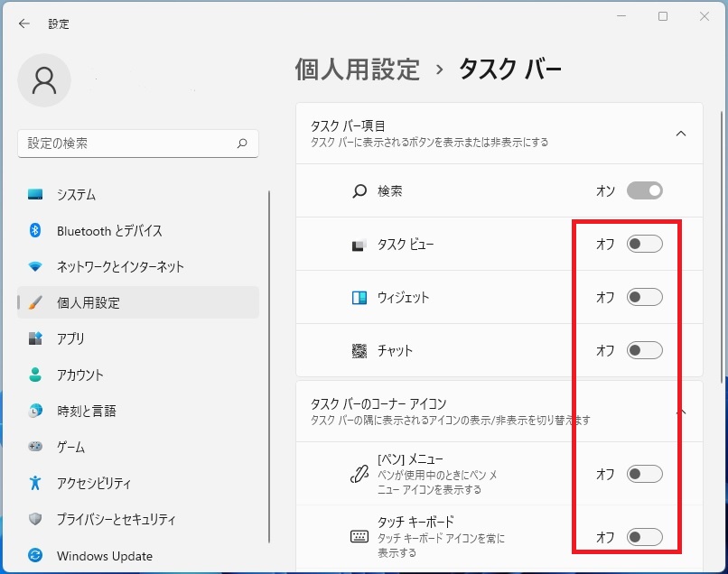Collapse the タスク バーのコーナー アイコン section
Viewport: 728px width, 574px height.
(681, 412)
